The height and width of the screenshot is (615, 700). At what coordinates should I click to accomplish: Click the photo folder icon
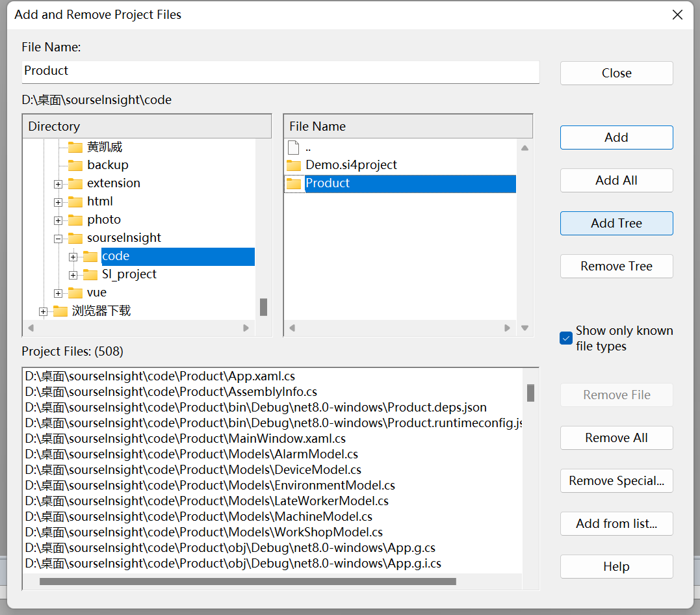click(75, 220)
